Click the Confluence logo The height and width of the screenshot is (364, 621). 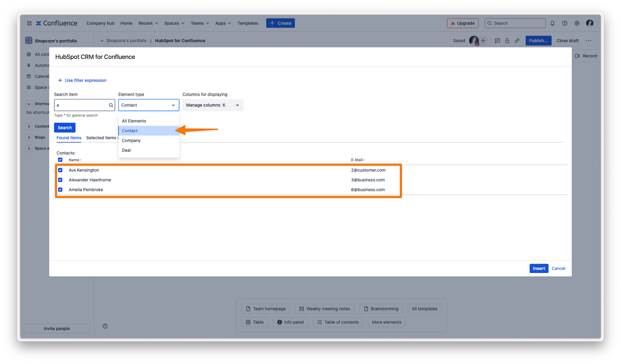pyautogui.click(x=57, y=23)
